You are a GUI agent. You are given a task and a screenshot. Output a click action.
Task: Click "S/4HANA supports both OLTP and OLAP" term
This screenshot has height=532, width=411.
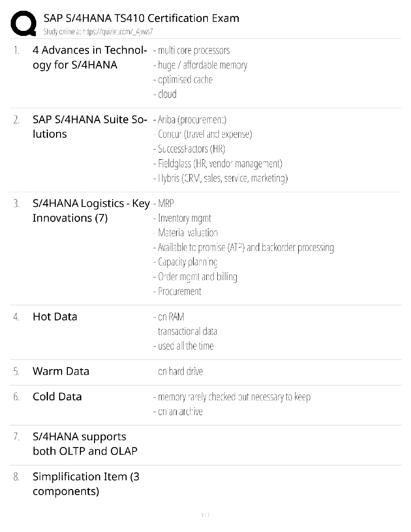(85, 444)
